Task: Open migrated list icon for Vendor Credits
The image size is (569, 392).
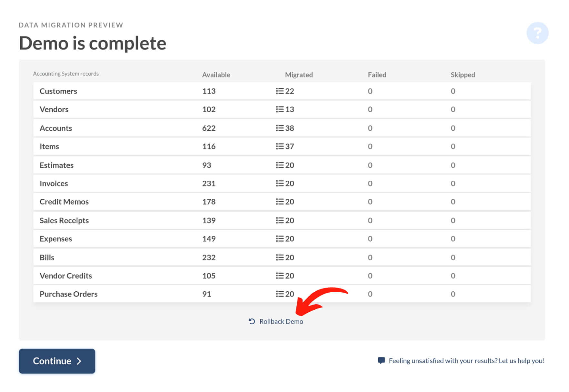Action: 280,276
